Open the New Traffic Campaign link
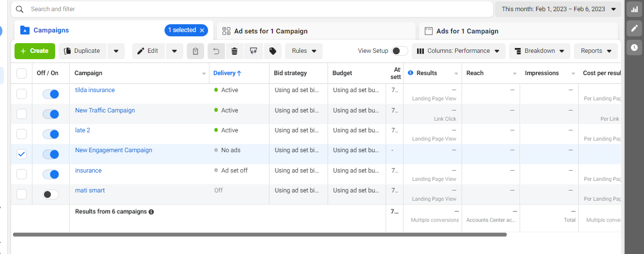 [x=105, y=111]
